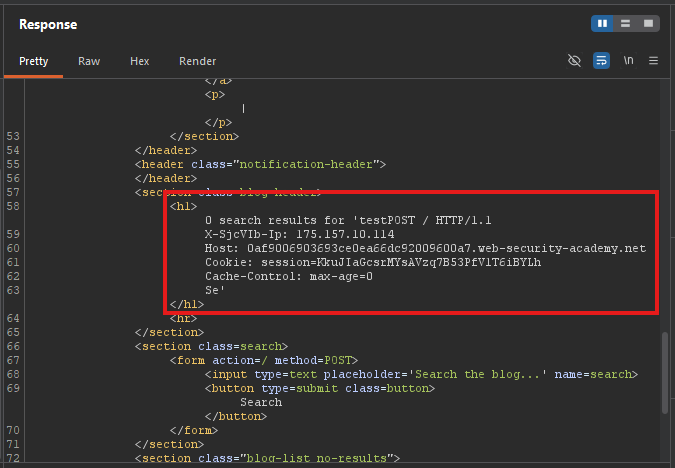Click line number 72
This screenshot has width=675, height=468.
[13, 458]
